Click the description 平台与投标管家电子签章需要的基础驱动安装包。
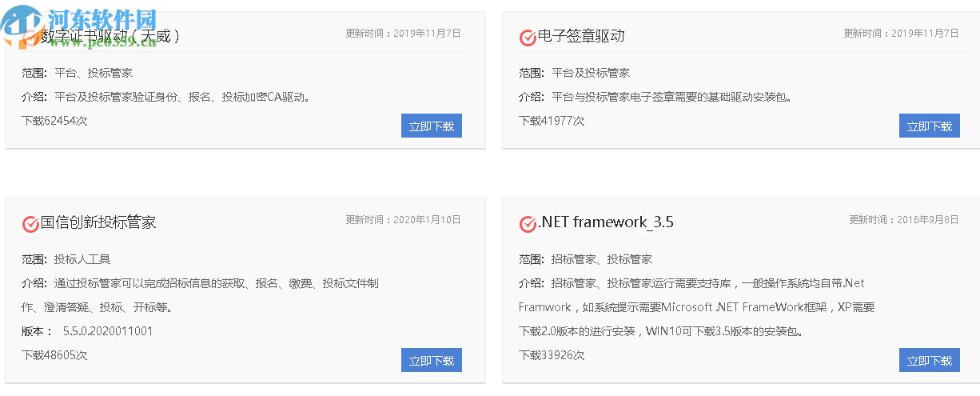The image size is (980, 396). coord(673,97)
